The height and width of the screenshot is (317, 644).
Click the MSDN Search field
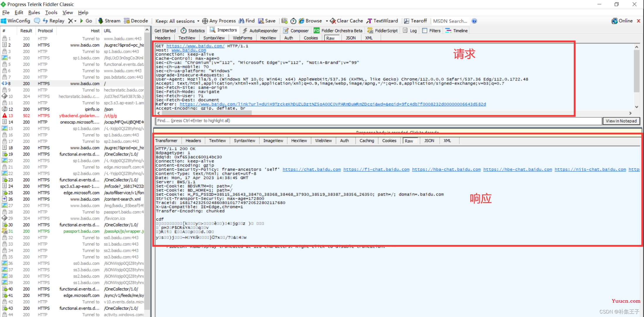point(450,21)
